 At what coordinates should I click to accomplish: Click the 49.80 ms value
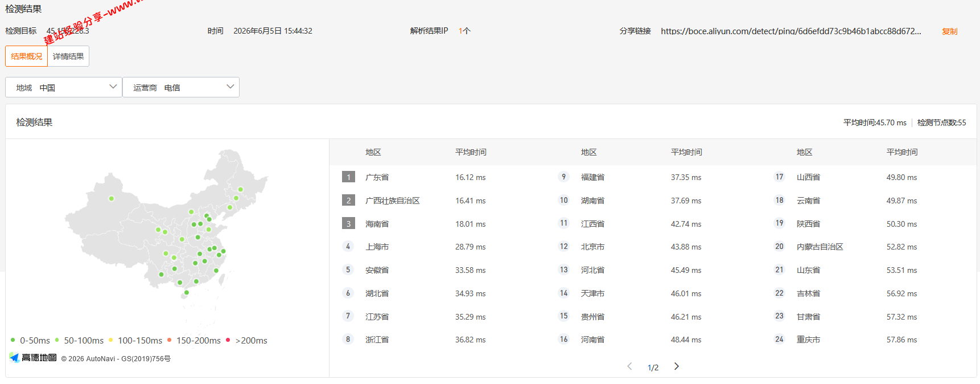coord(901,177)
